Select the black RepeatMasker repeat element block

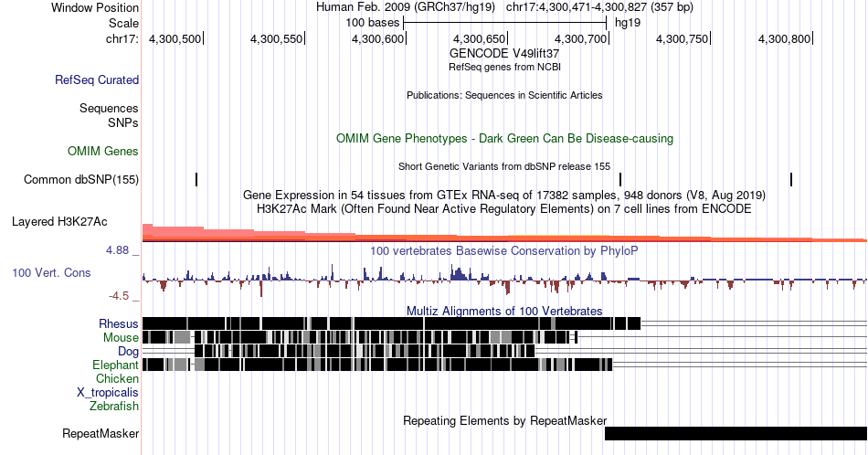736,433
